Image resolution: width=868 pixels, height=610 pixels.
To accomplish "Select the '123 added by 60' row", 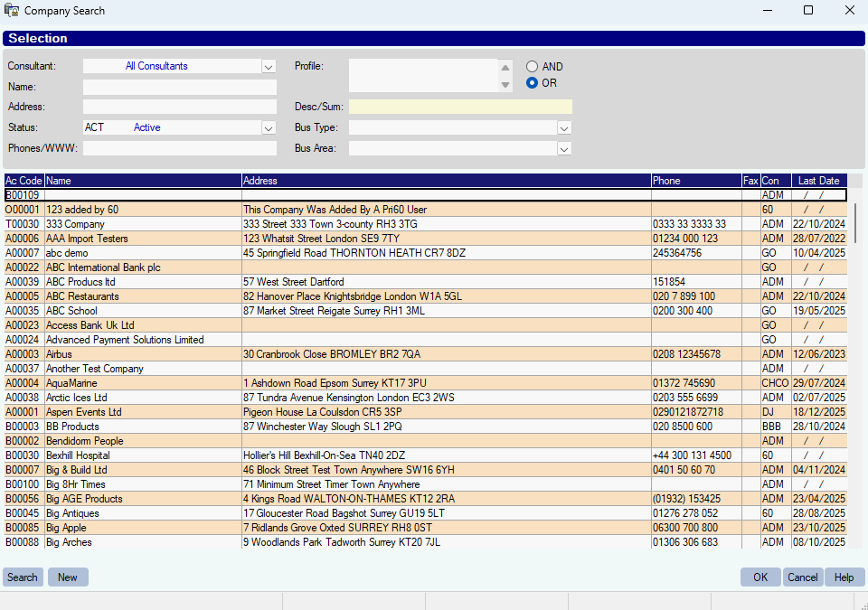I will pos(426,210).
